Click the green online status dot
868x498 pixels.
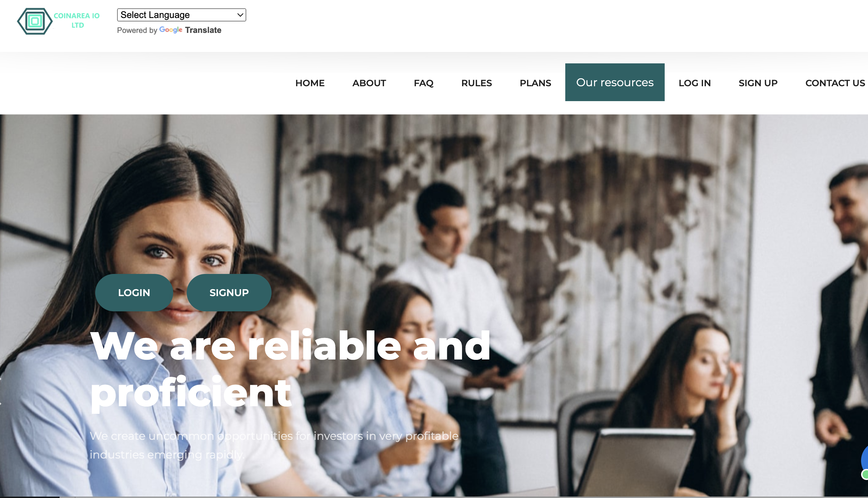tap(865, 474)
